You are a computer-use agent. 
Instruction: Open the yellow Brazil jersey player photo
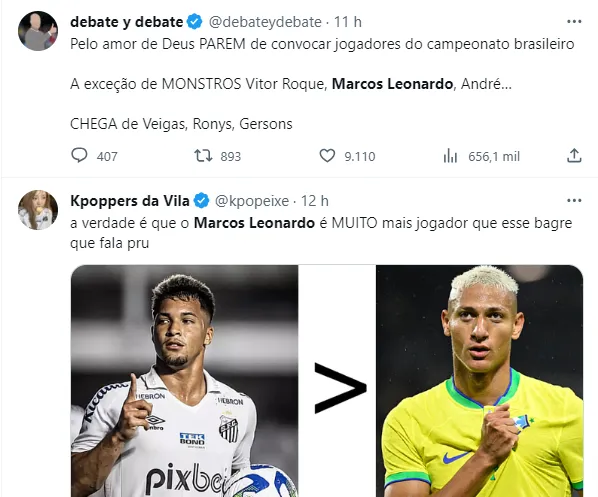479,381
